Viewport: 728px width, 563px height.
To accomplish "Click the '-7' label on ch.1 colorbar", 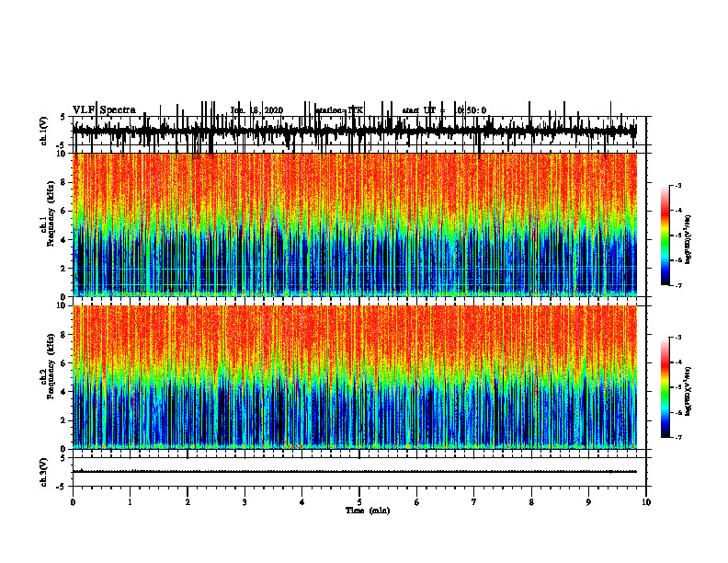I will coord(677,285).
